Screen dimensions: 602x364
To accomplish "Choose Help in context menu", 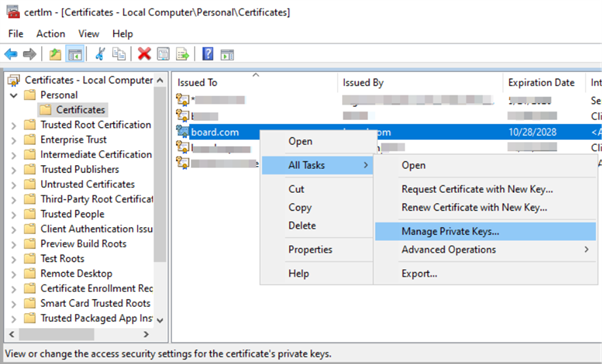I will coord(317,273).
